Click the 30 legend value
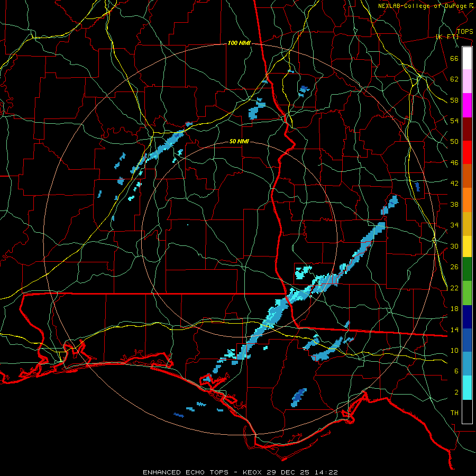 click(454, 246)
